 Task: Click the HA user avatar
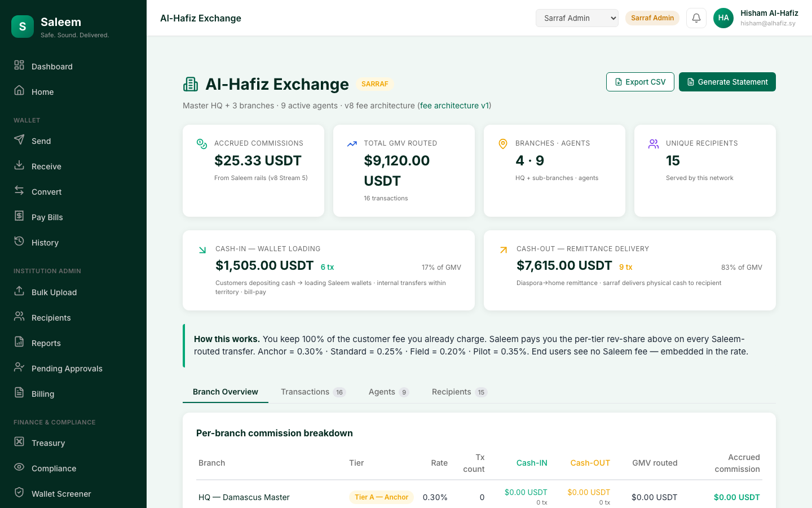[x=723, y=18]
